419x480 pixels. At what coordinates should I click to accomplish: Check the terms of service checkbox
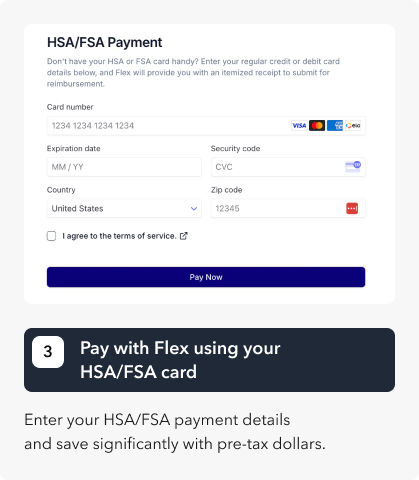point(51,236)
